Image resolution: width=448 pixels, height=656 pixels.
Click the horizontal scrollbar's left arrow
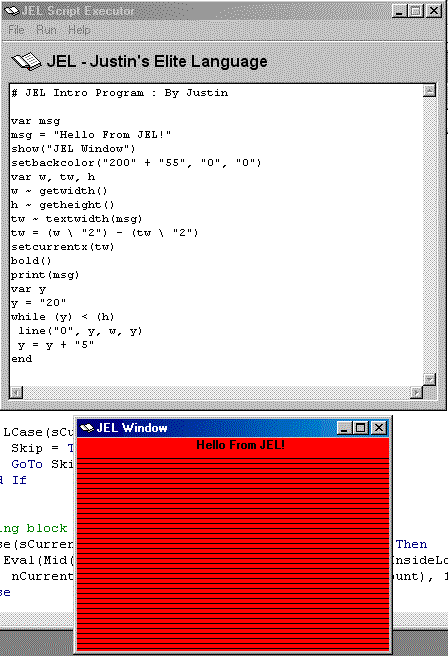pos(16,392)
